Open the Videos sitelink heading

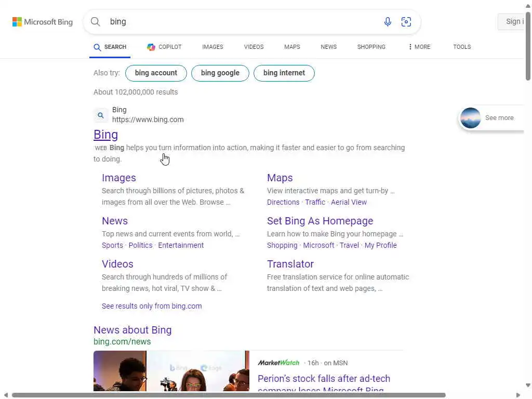point(117,264)
